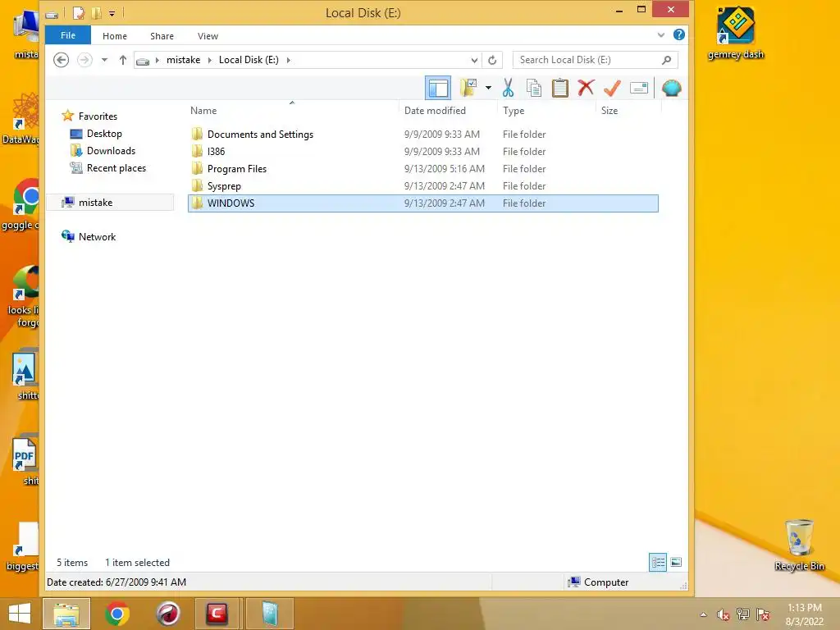Open Folder Options from the toolbar
Viewport: 840px width, 630px height.
point(468,88)
